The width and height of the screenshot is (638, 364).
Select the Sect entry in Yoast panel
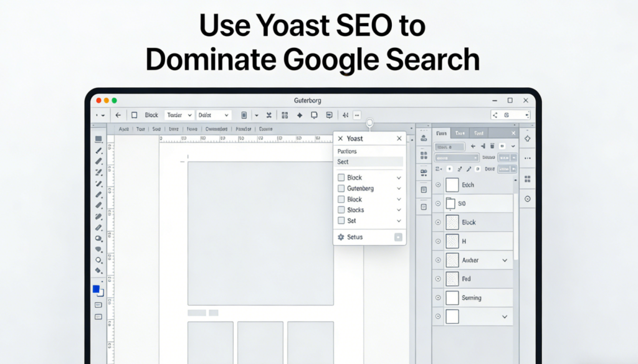[x=369, y=162]
